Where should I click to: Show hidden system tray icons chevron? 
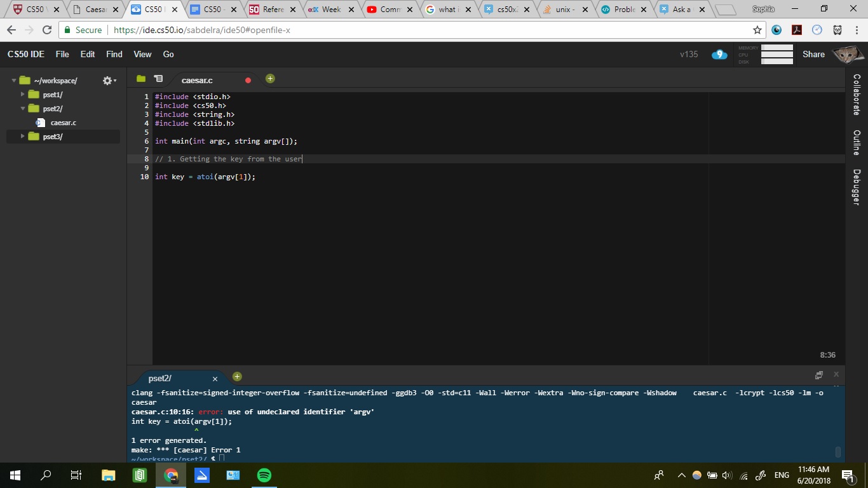681,475
